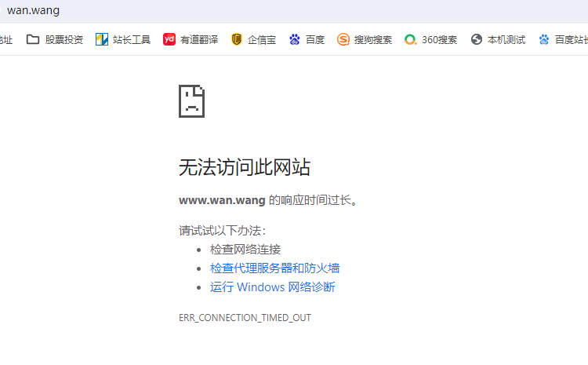Click the cut-off 址 bookmark at far left
Image resolution: width=588 pixels, height=365 pixels.
coord(6,39)
